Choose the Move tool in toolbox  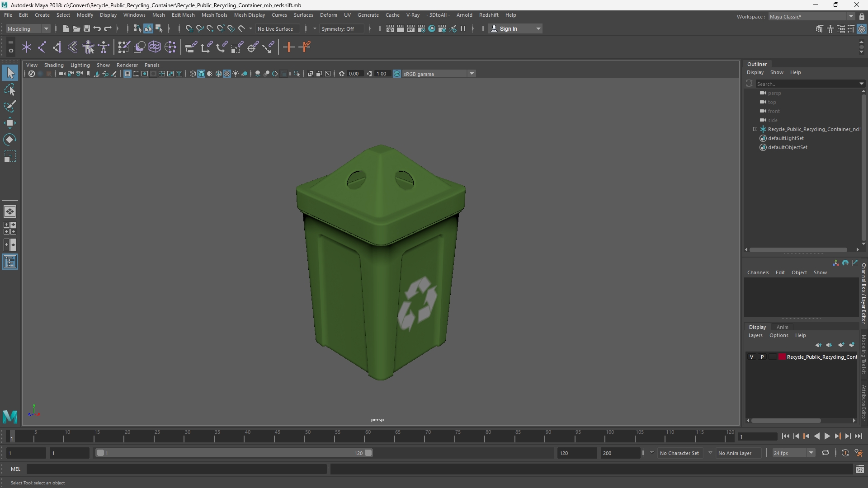pyautogui.click(x=10, y=123)
